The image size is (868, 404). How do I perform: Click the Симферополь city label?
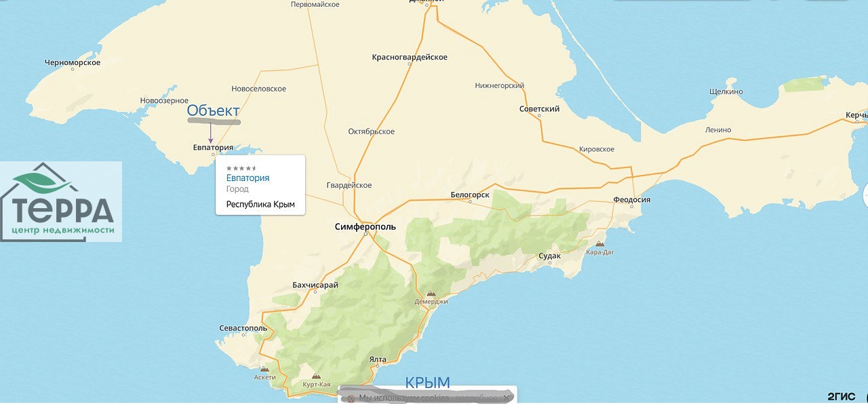pyautogui.click(x=365, y=227)
